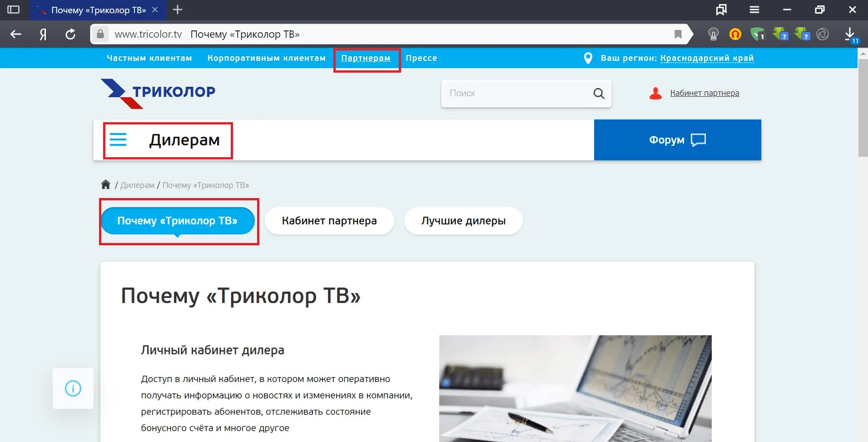Reload the current page
This screenshot has width=868, height=442.
[70, 34]
